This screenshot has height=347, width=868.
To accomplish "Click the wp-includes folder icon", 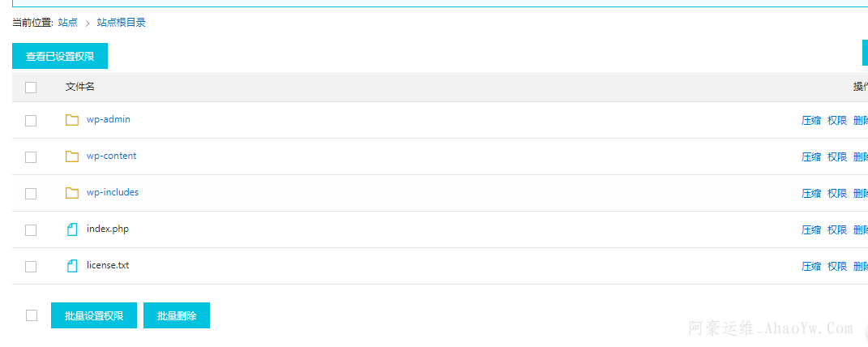I will (x=72, y=193).
